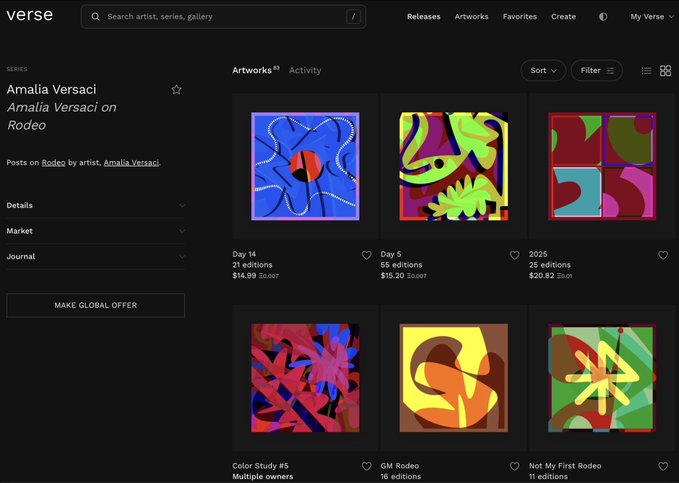Image resolution: width=679 pixels, height=483 pixels.
Task: Click the 55 editions text
Action: [x=401, y=265]
